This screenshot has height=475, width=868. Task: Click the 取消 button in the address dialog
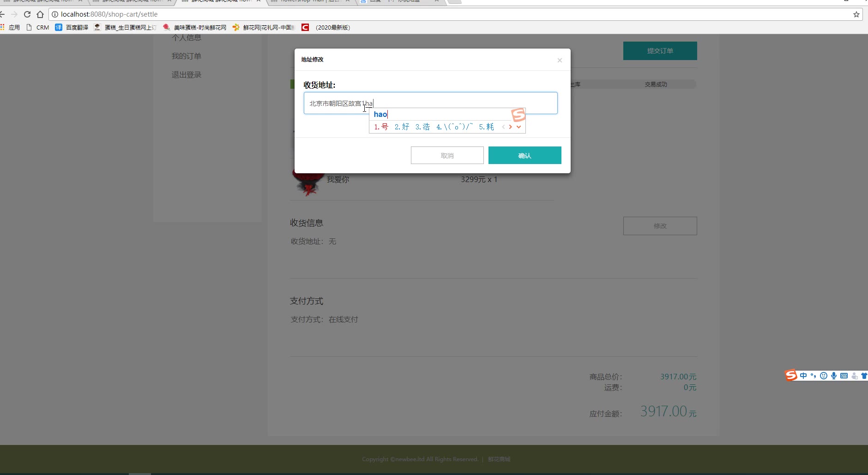[447, 155]
